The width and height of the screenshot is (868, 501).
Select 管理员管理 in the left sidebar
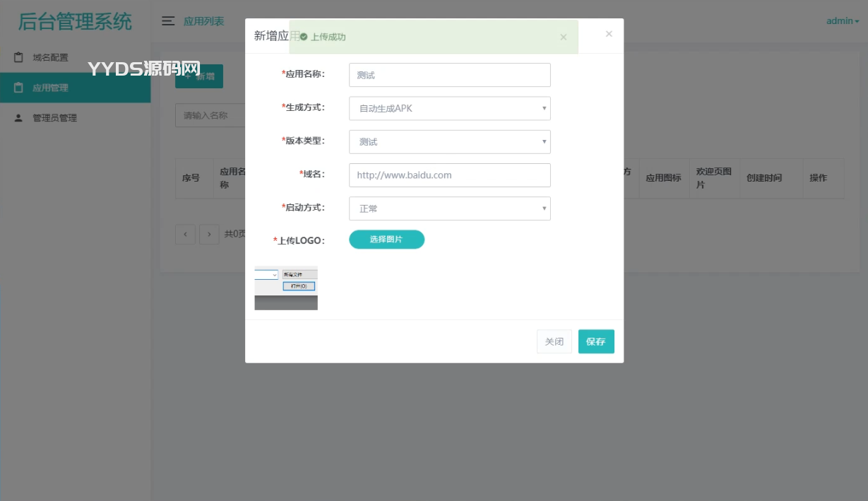pyautogui.click(x=55, y=117)
